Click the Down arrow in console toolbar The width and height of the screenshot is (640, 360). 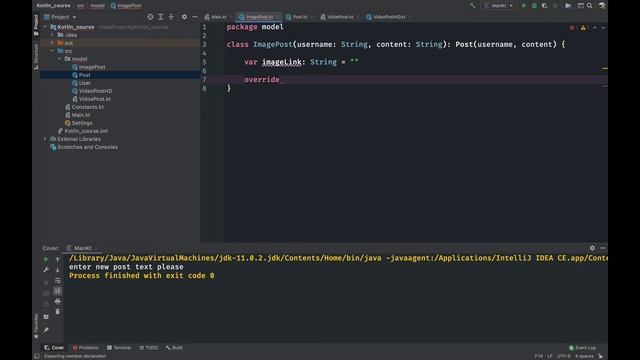(58, 270)
